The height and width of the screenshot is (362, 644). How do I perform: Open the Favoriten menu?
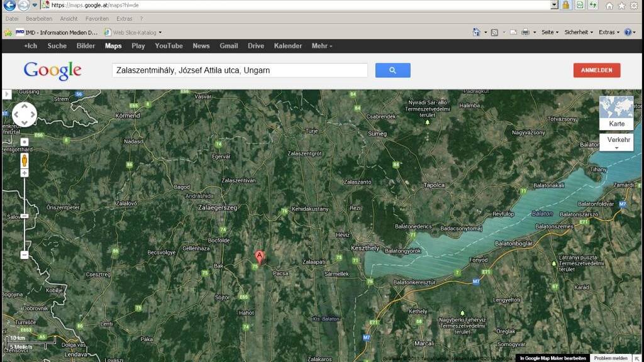pyautogui.click(x=97, y=19)
